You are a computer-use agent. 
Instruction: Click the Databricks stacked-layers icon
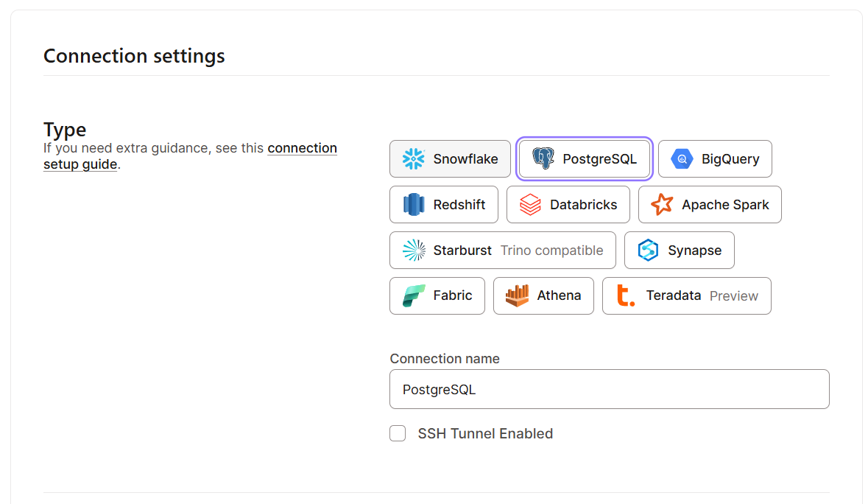(x=530, y=205)
